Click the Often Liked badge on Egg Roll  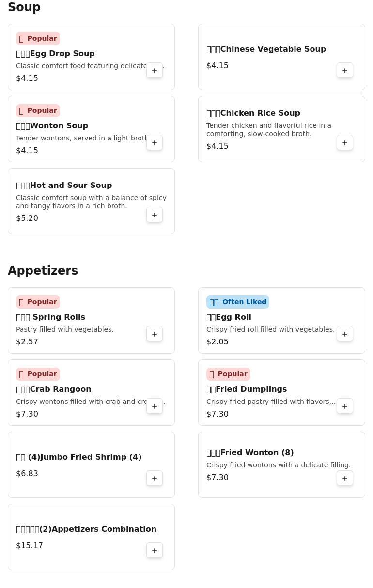238,302
